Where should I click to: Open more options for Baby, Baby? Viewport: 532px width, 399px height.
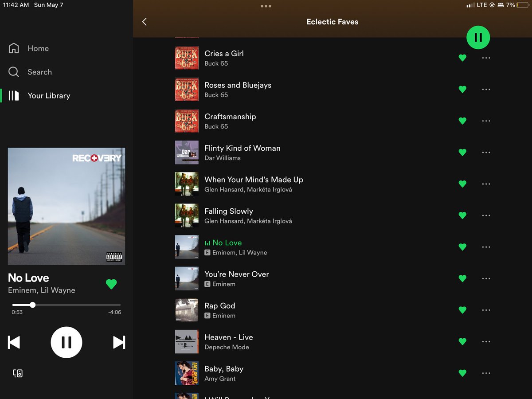tap(486, 373)
